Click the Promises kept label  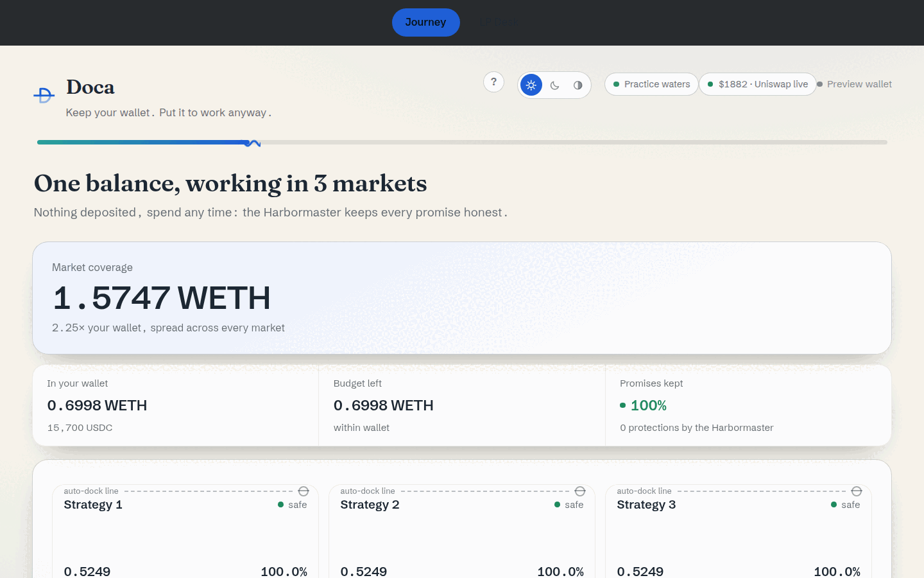click(x=651, y=383)
